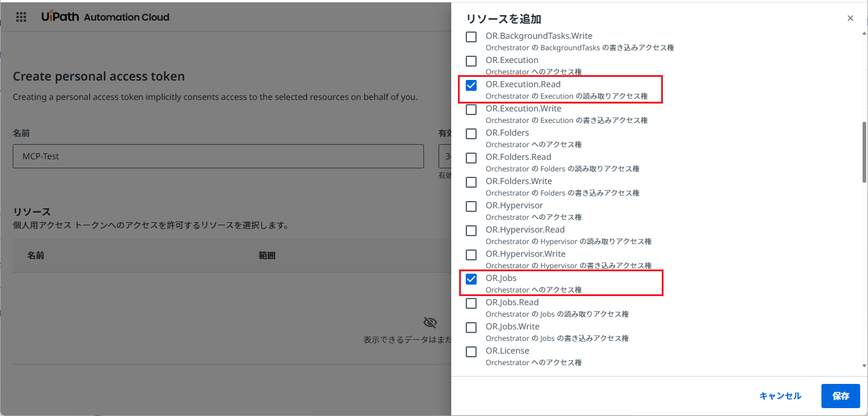Tick the OR.License checkbox
Screen dimensions: 868x416
(471, 352)
